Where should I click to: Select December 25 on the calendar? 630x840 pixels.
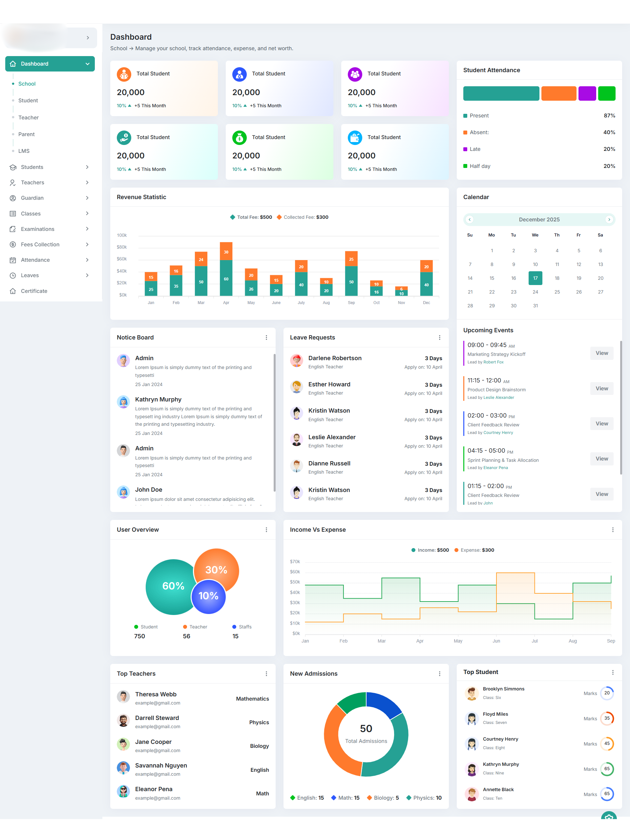pos(557,292)
